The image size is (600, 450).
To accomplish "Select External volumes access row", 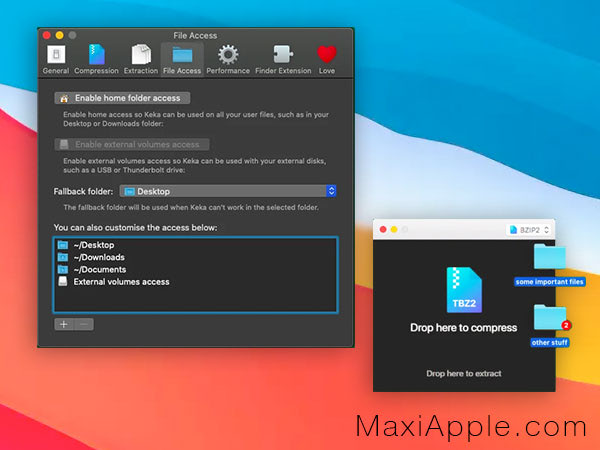I will (195, 282).
